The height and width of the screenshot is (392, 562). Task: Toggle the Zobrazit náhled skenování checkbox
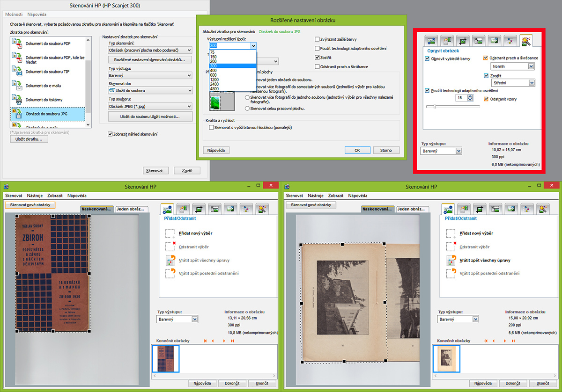tap(110, 134)
